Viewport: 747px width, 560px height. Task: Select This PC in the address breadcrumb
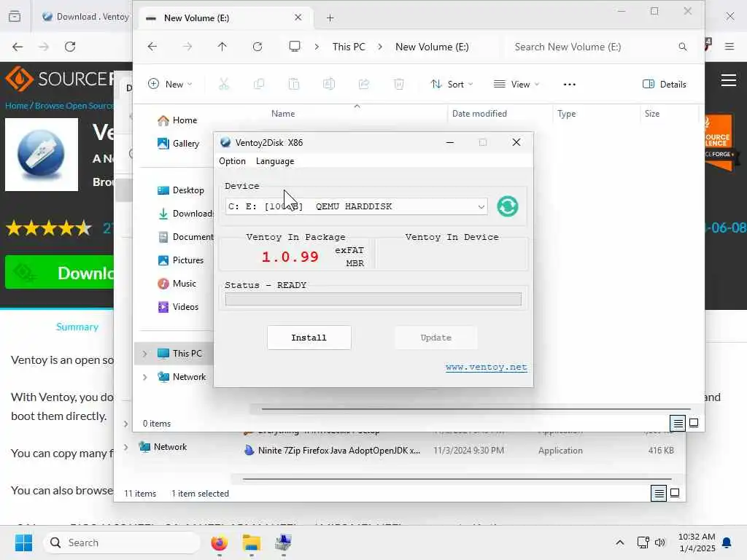(x=349, y=47)
